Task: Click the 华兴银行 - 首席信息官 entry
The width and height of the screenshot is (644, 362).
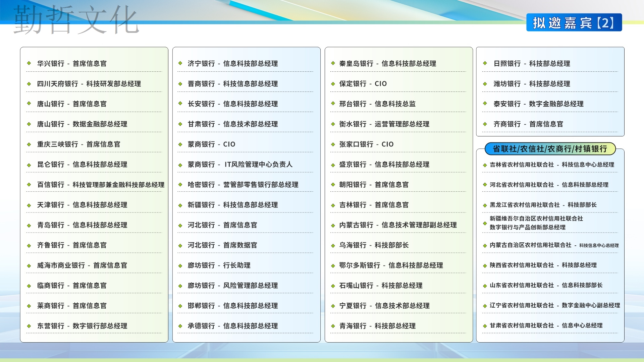Action: coord(72,63)
